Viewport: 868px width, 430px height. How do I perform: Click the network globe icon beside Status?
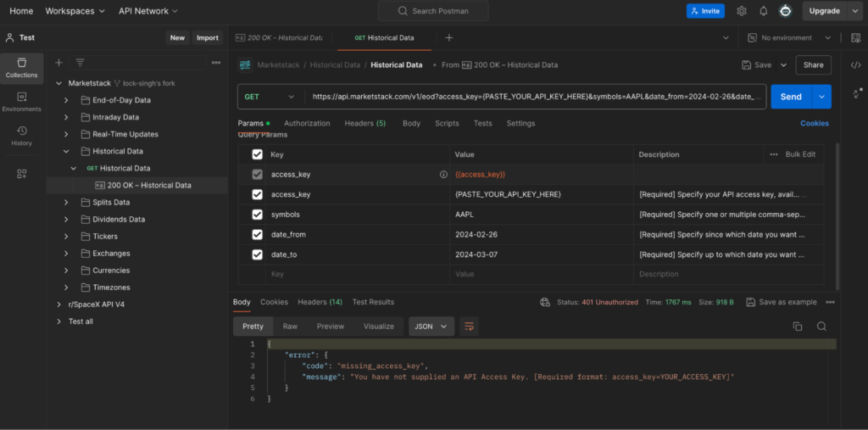tap(545, 302)
